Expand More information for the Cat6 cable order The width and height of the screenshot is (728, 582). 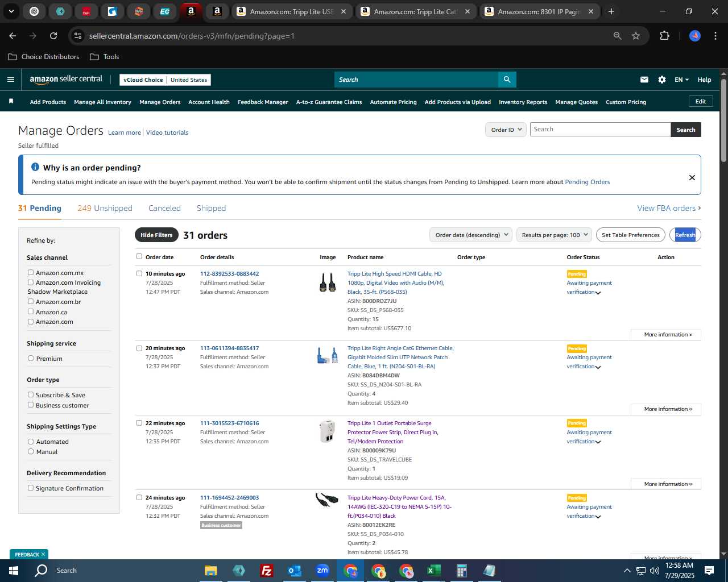click(x=666, y=409)
